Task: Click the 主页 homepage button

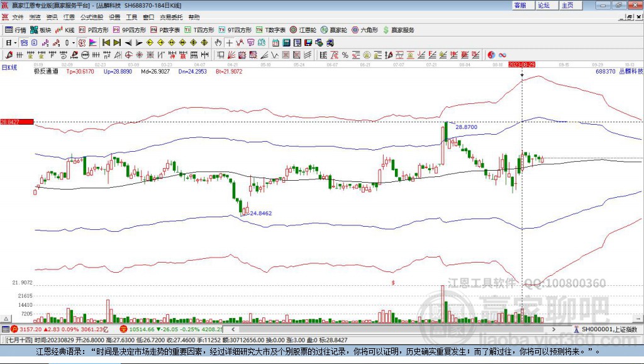Action: tap(570, 5)
